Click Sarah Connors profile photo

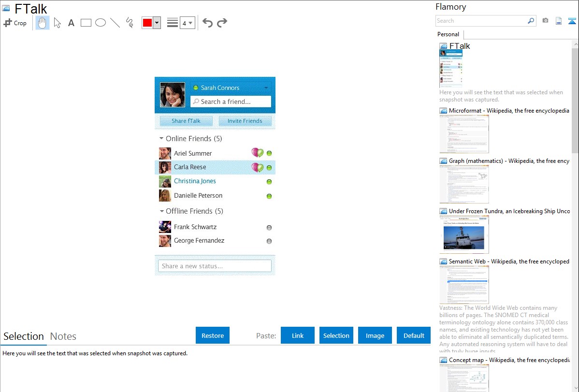173,95
